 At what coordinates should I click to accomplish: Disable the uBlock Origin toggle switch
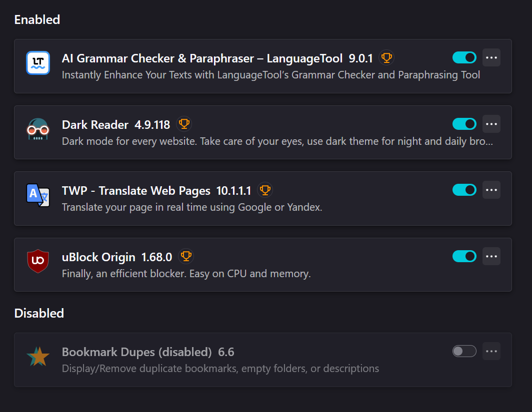(x=464, y=256)
